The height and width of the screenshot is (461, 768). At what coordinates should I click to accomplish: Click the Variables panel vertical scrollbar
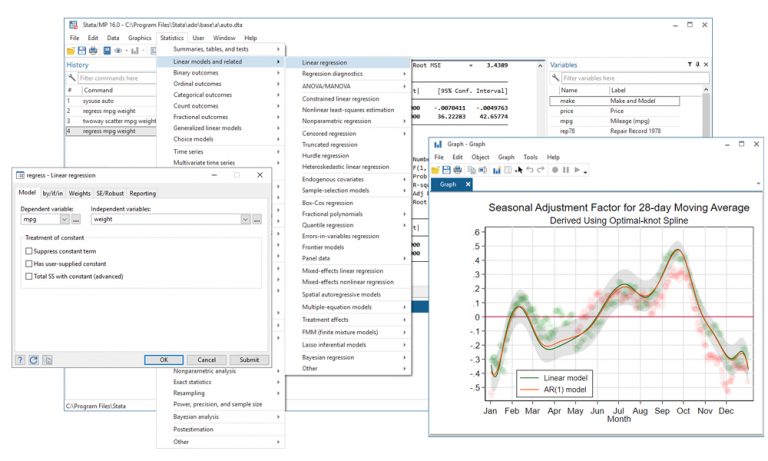point(706,112)
